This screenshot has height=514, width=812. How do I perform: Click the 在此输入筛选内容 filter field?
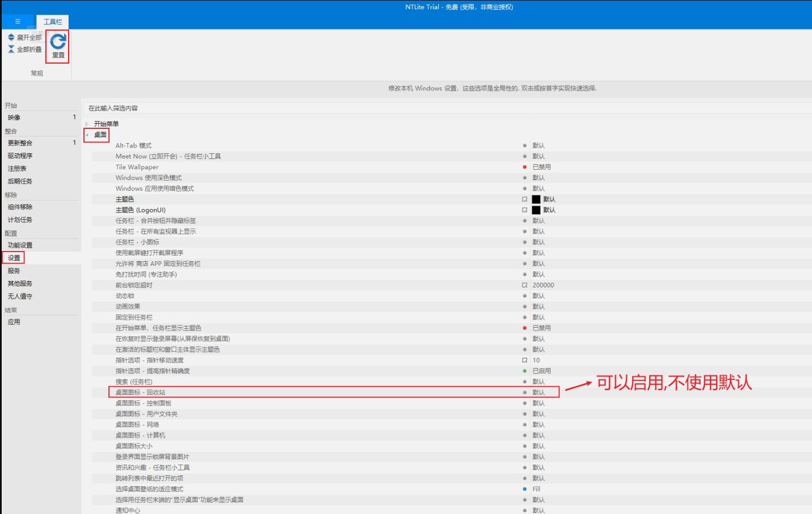click(284, 108)
